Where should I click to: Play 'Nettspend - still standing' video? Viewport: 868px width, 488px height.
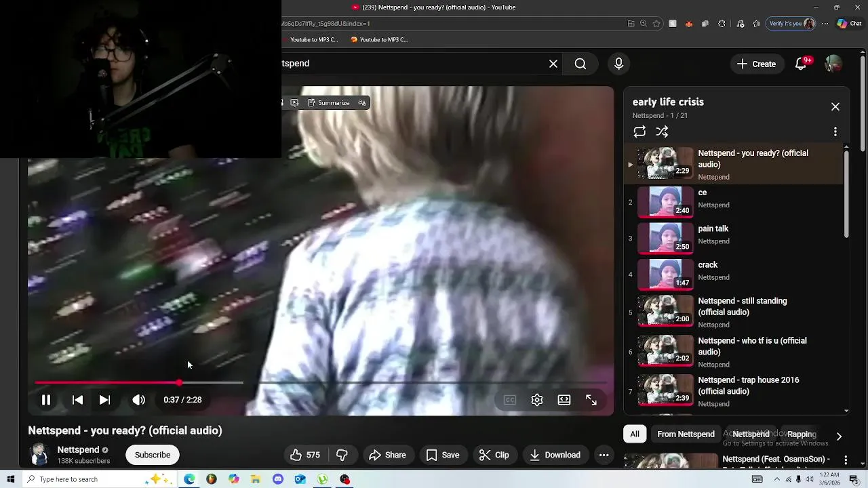point(734,312)
